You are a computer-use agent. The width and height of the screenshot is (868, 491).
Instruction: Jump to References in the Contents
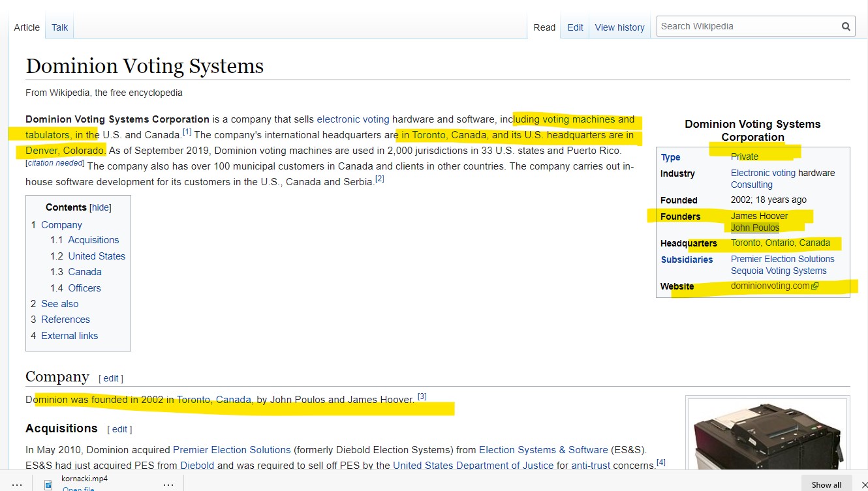click(65, 320)
